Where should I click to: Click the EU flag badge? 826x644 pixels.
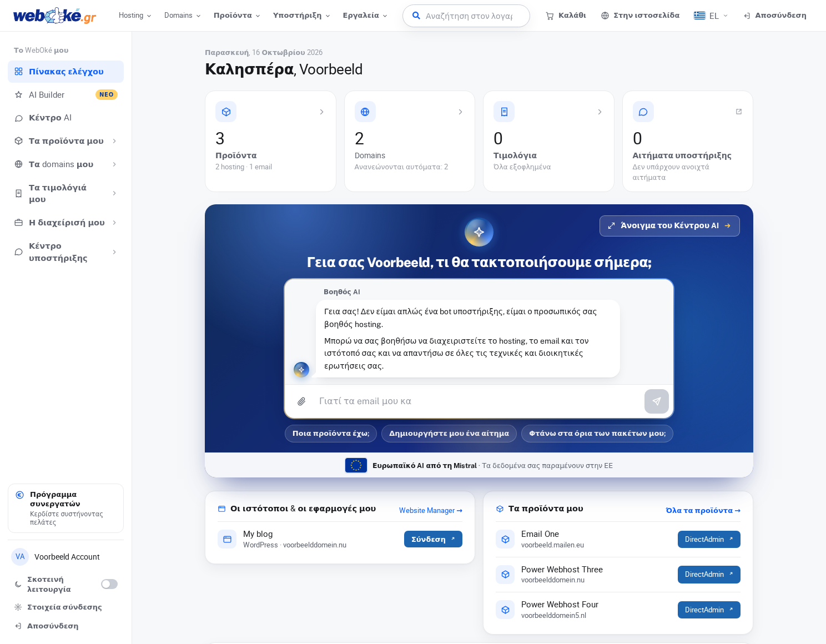(x=356, y=465)
